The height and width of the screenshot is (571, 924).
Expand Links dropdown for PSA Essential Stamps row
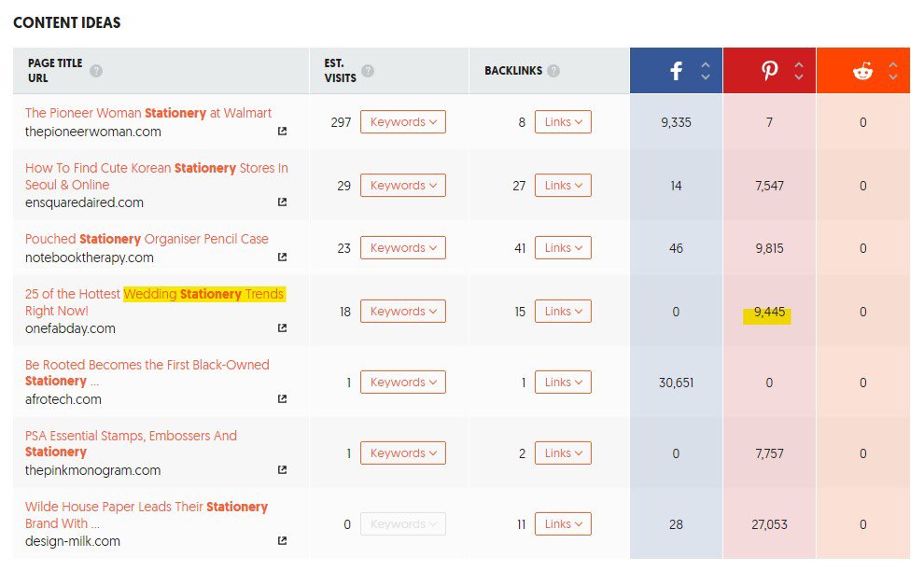563,453
